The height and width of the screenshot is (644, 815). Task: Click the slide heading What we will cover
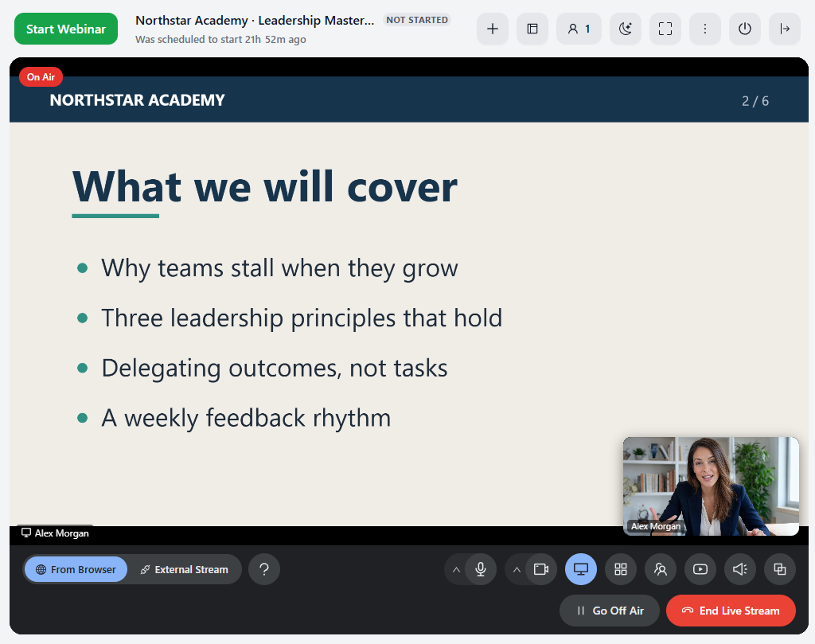pyautogui.click(x=265, y=187)
